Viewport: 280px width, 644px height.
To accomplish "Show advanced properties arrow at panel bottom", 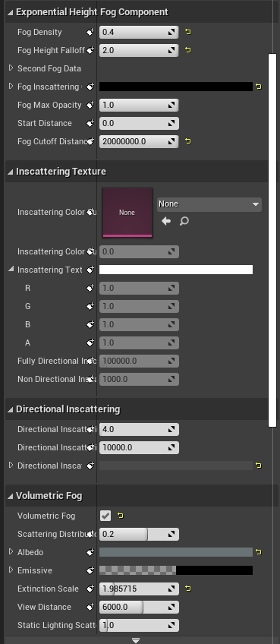I will pyautogui.click(x=136, y=640).
